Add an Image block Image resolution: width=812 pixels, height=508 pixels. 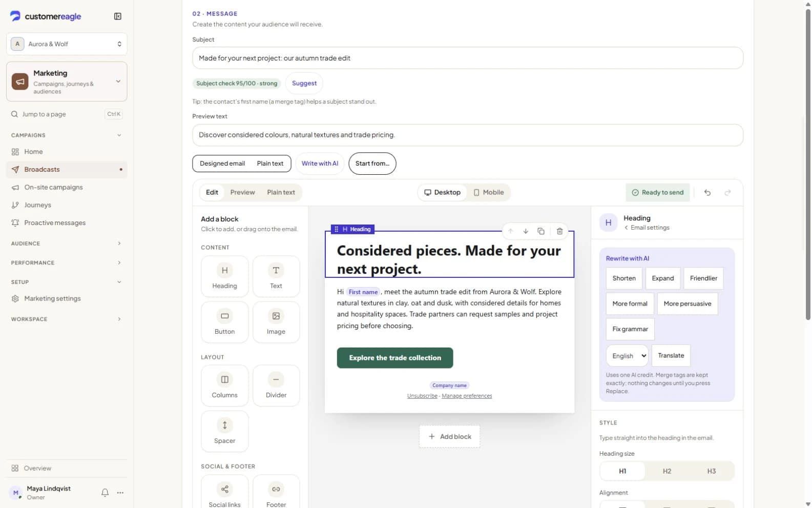click(x=276, y=322)
